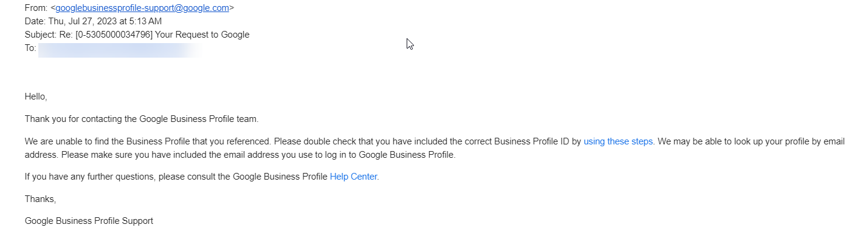The image size is (868, 233).
Task: Click the "5:13 AM" send time
Action: tap(150, 21)
